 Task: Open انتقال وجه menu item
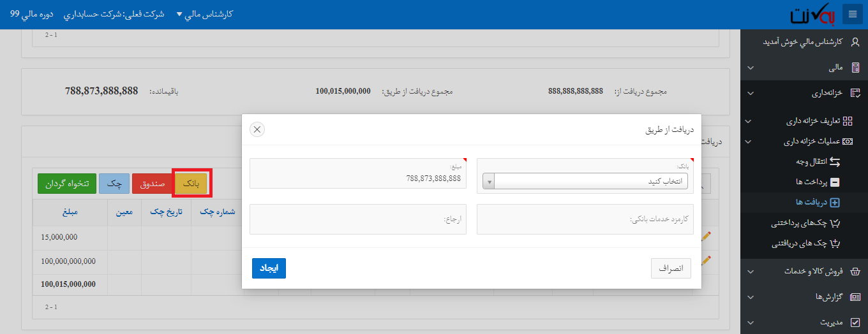coord(811,162)
